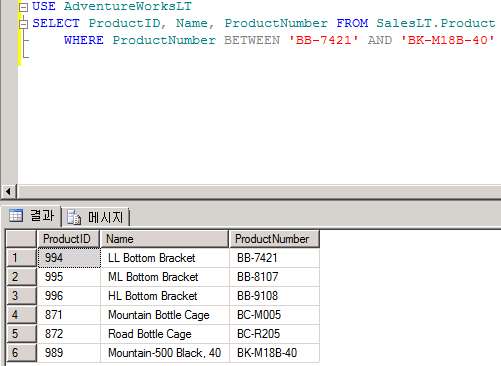501x366 pixels.
Task: Click the BC-R205 result cell
Action: (274, 334)
